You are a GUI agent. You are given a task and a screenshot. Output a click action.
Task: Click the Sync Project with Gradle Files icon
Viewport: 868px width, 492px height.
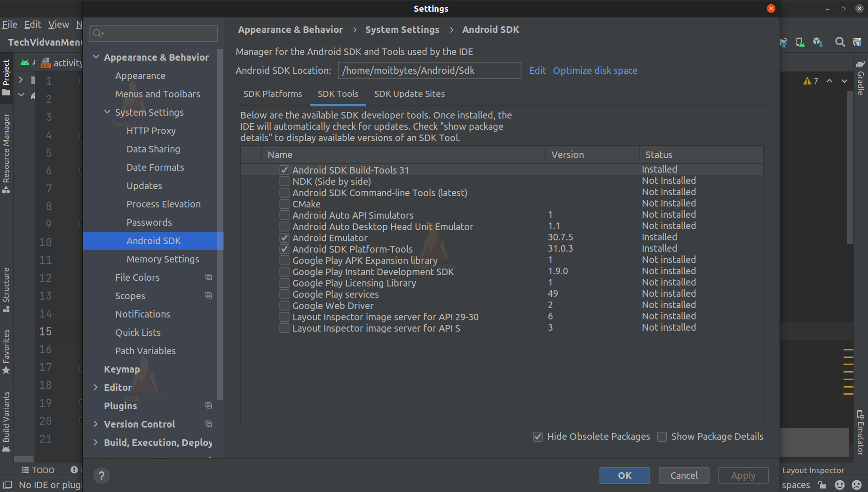pyautogui.click(x=784, y=42)
